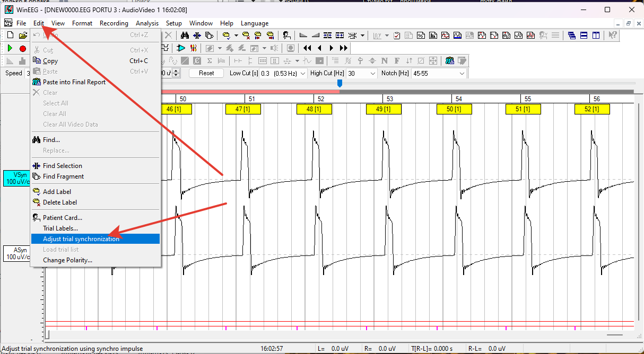The height and width of the screenshot is (354, 644).
Task: Choose Find... in the Edit menu
Action: tap(95, 140)
